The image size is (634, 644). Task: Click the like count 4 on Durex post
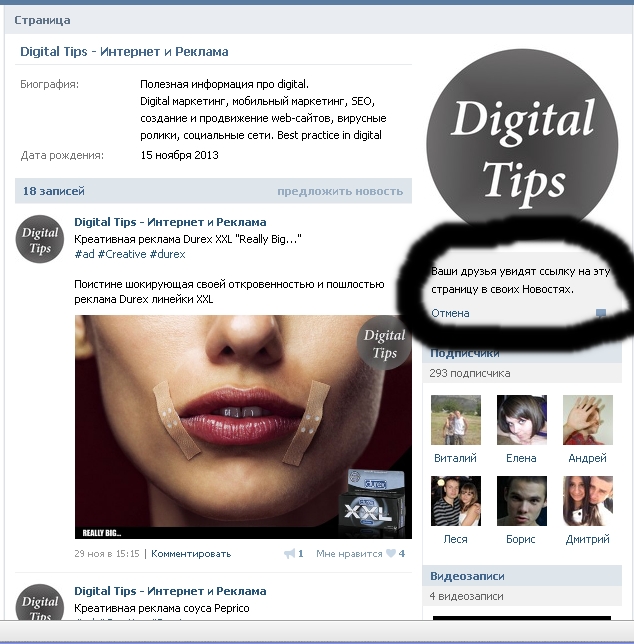point(402,554)
